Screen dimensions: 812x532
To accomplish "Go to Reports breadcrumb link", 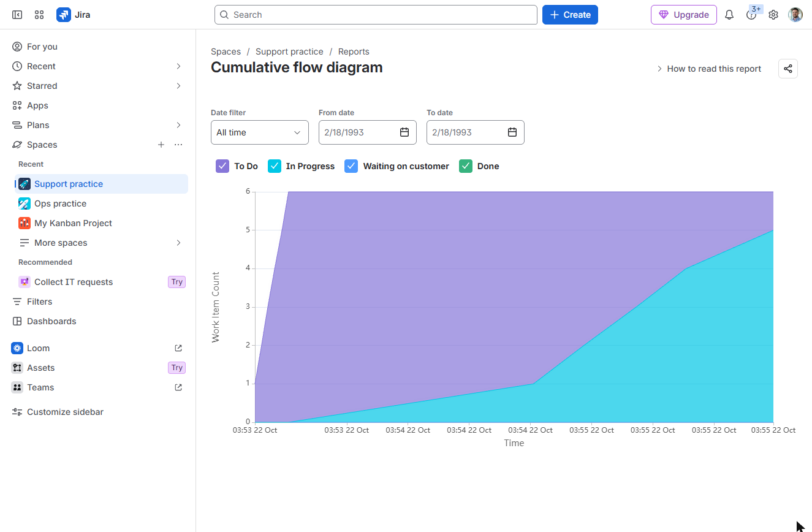I will coord(354,51).
